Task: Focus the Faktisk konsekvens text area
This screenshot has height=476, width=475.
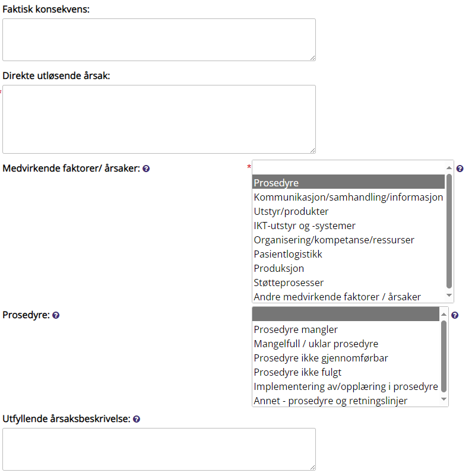Action: coord(159,39)
